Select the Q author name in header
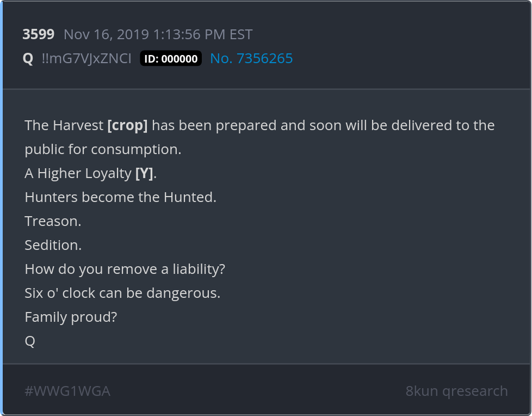The width and height of the screenshot is (532, 416). (28, 58)
